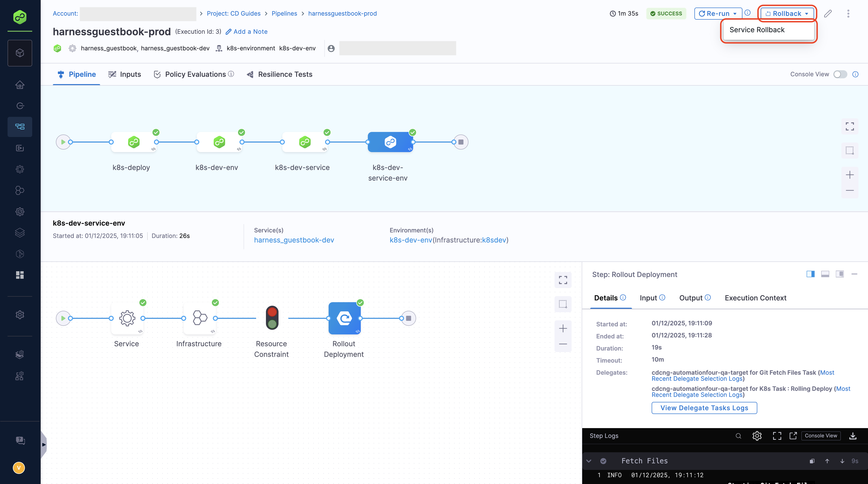Download the step logs
Image resolution: width=868 pixels, height=484 pixels.
click(x=853, y=436)
